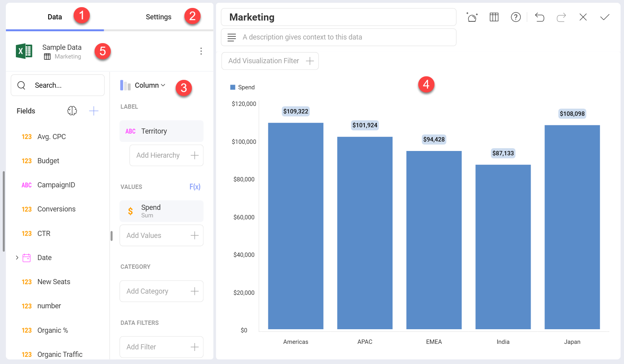Add a new calculated field with plus icon
The image size is (624, 364).
point(94,111)
